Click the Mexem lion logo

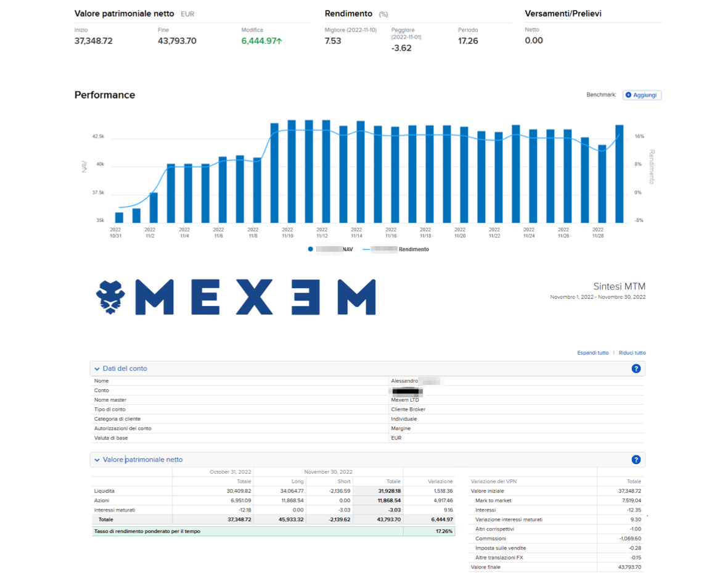[x=110, y=297]
